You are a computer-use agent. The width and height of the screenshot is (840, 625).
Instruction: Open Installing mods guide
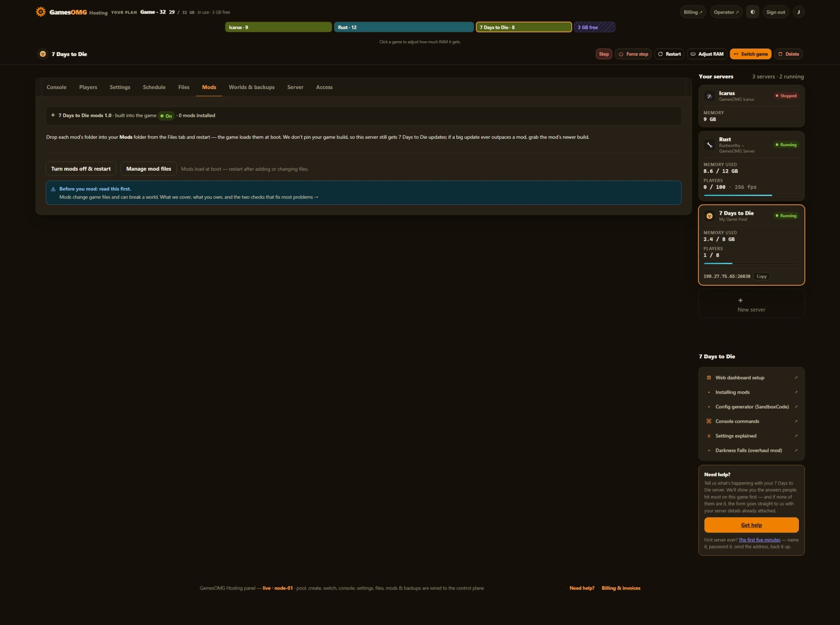(x=751, y=392)
